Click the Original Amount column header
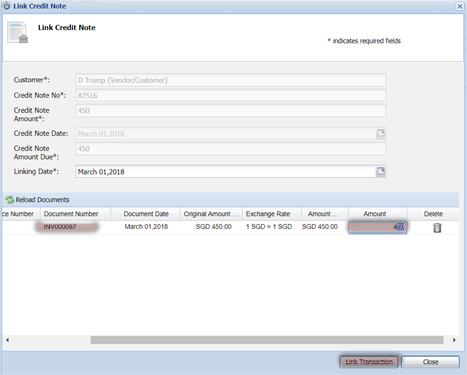The image size is (467, 375). tap(212, 214)
